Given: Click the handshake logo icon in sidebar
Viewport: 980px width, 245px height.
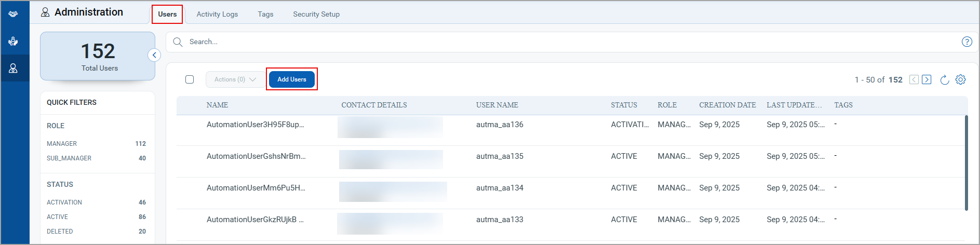Looking at the screenshot, I should 13,14.
